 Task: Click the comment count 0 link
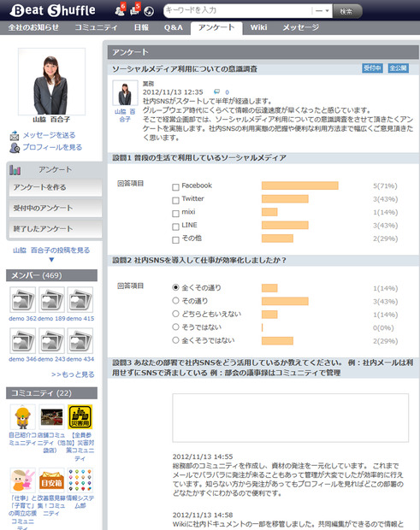tap(227, 92)
